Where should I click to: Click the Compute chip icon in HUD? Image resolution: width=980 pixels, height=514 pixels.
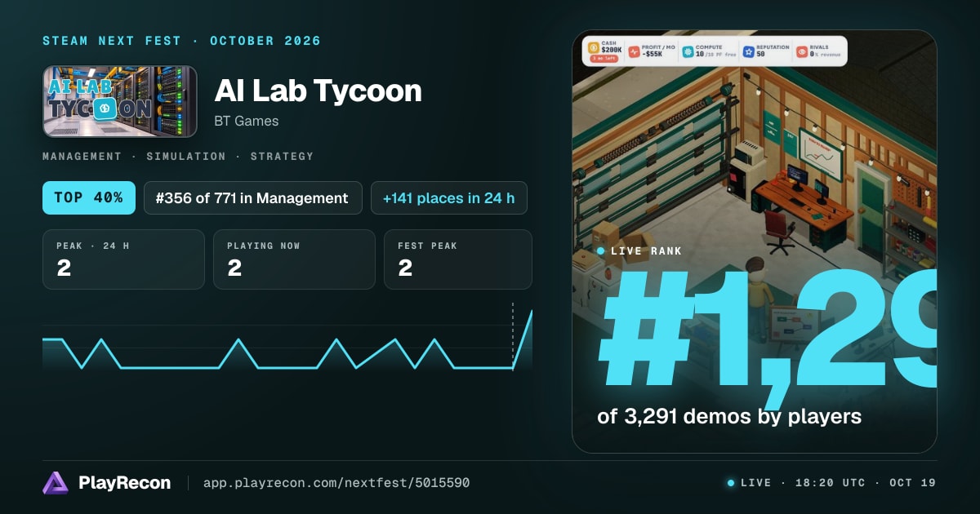coord(688,51)
